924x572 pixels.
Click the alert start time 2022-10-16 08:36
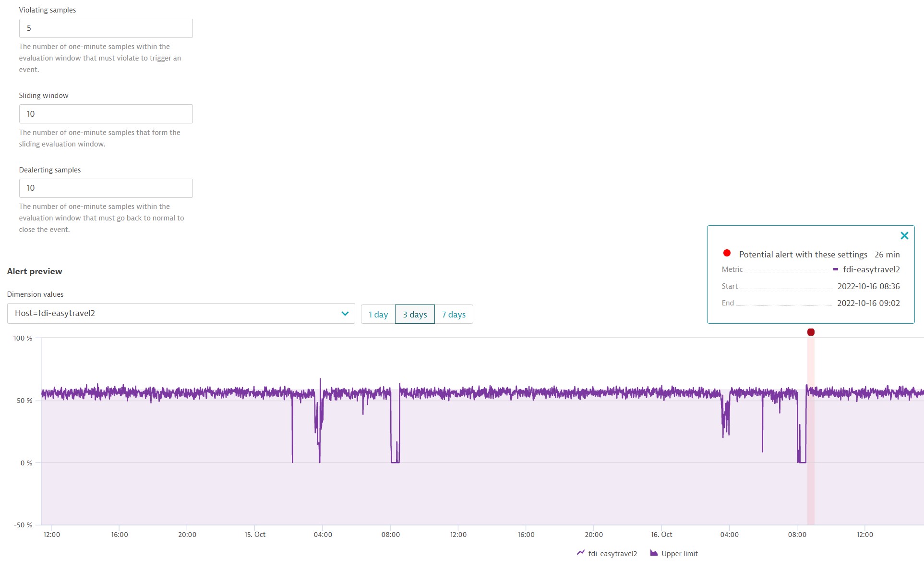click(x=868, y=286)
